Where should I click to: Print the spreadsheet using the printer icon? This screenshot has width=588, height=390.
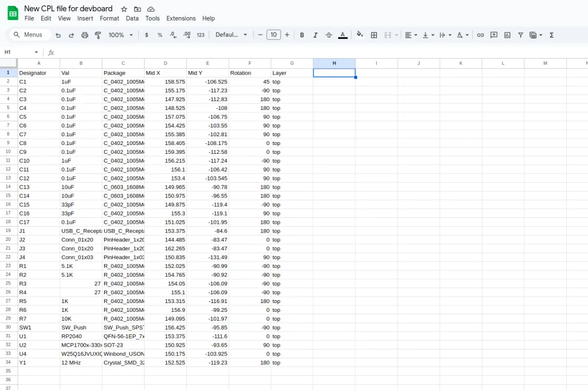click(85, 35)
